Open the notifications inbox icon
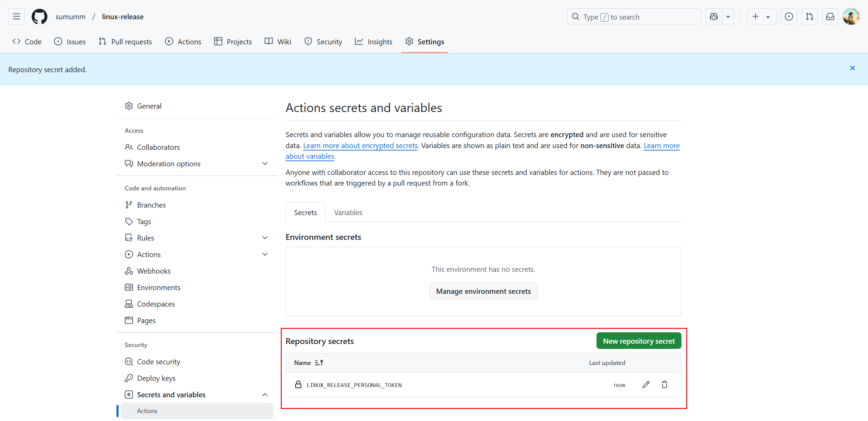Image resolution: width=868 pixels, height=421 pixels. 830,16
